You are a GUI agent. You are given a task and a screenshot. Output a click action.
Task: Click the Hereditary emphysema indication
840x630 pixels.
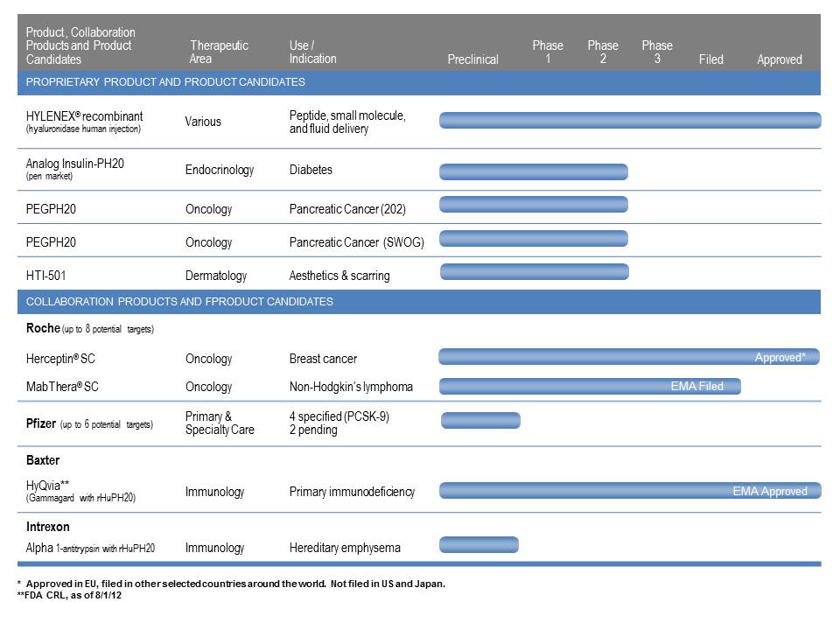click(x=345, y=548)
